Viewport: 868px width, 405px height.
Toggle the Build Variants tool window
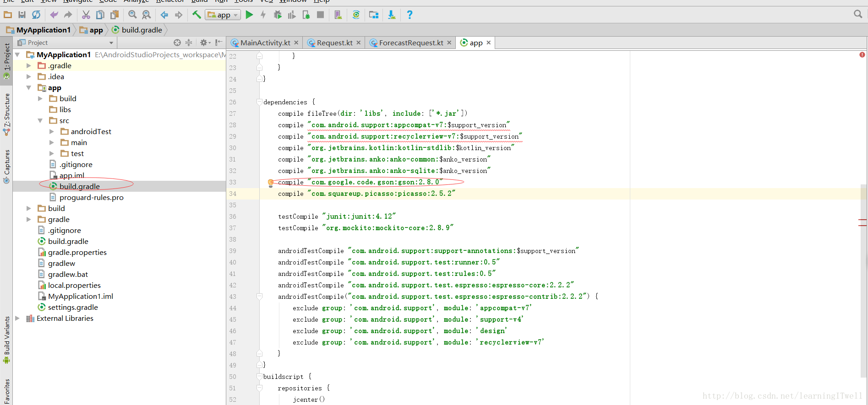point(6,340)
